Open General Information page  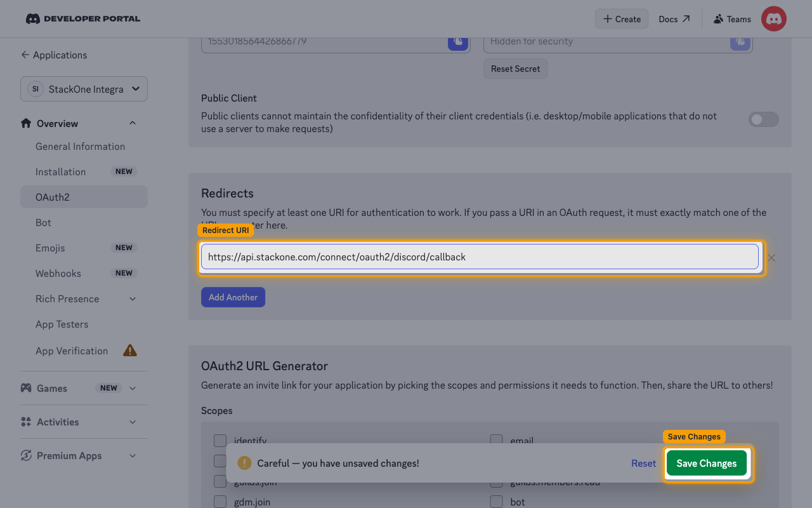80,146
